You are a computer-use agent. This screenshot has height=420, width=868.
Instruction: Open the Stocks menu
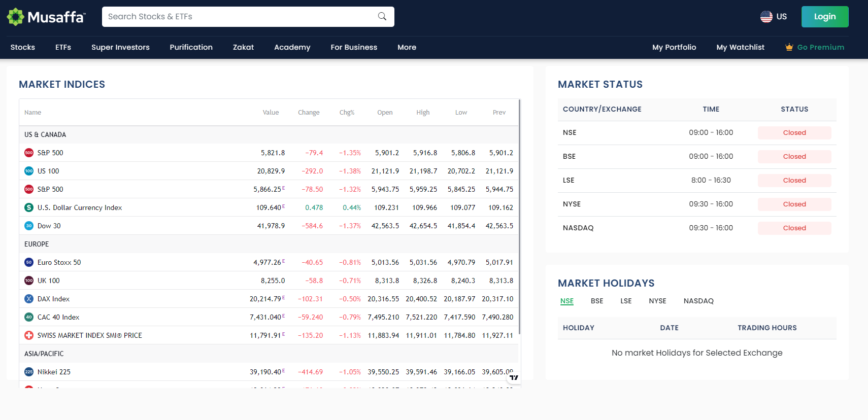[x=23, y=47]
